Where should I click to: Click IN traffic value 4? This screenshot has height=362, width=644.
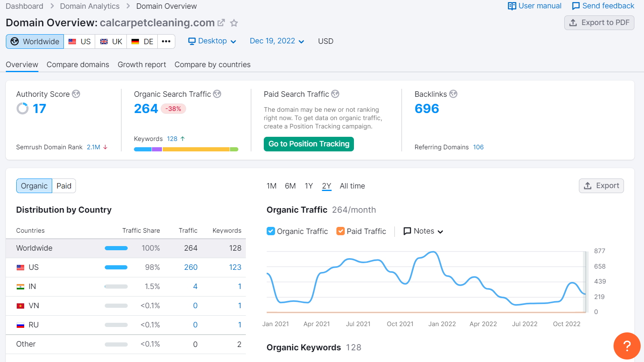(x=195, y=287)
